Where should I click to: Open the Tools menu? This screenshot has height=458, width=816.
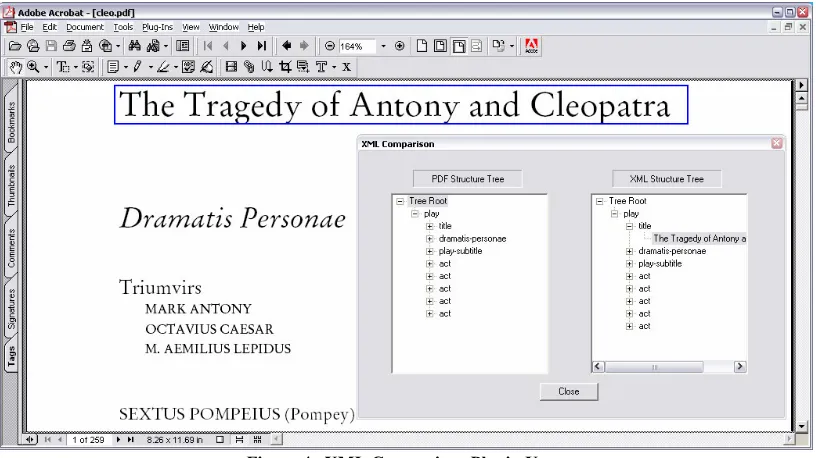[x=123, y=27]
